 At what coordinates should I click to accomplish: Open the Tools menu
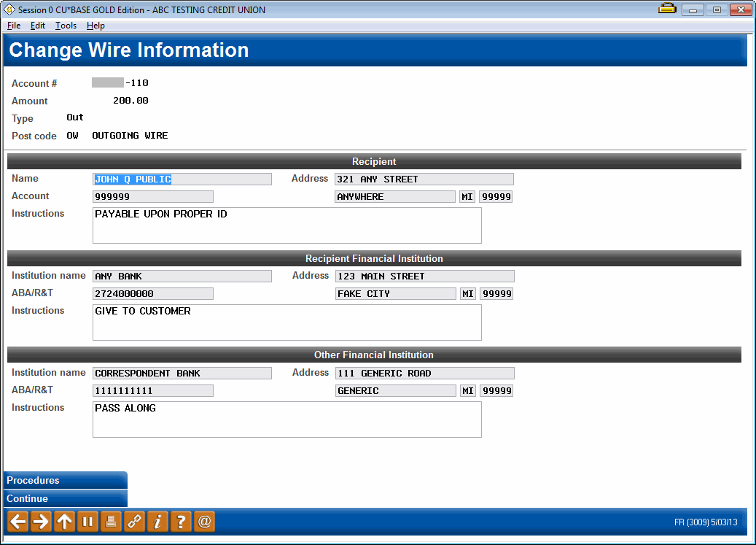66,25
